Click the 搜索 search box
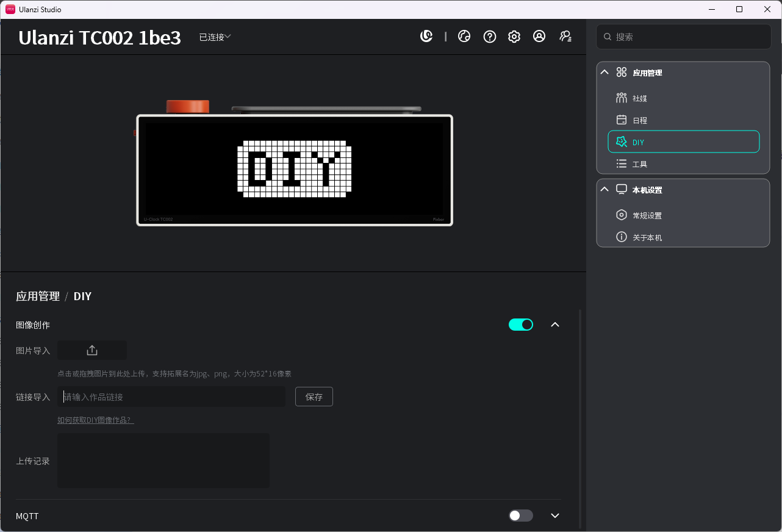 pyautogui.click(x=684, y=37)
